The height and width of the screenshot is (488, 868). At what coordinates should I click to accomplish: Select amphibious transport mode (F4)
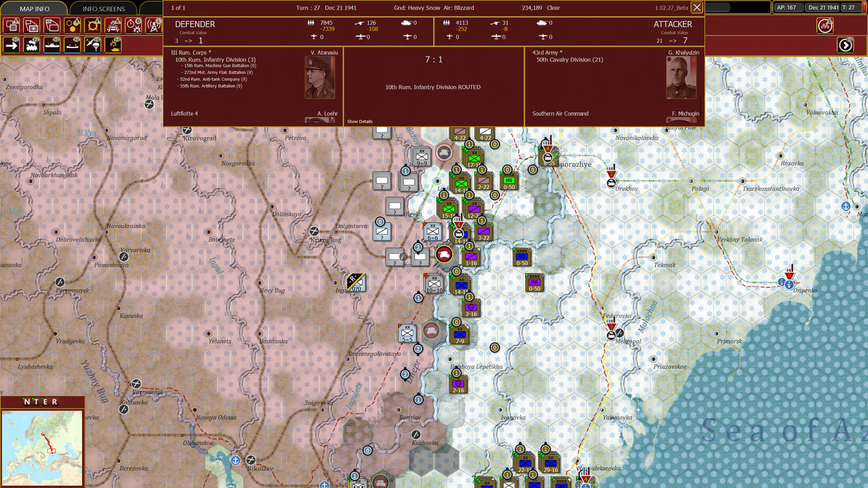72,45
